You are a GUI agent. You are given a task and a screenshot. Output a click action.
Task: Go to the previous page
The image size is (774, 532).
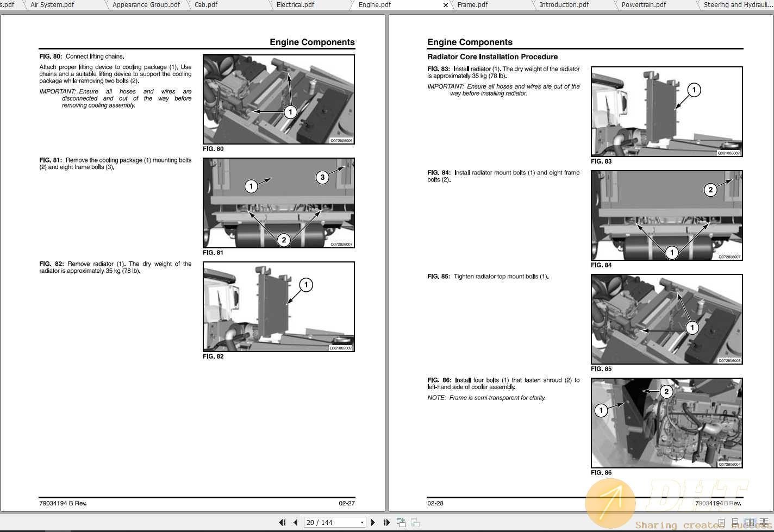295,522
